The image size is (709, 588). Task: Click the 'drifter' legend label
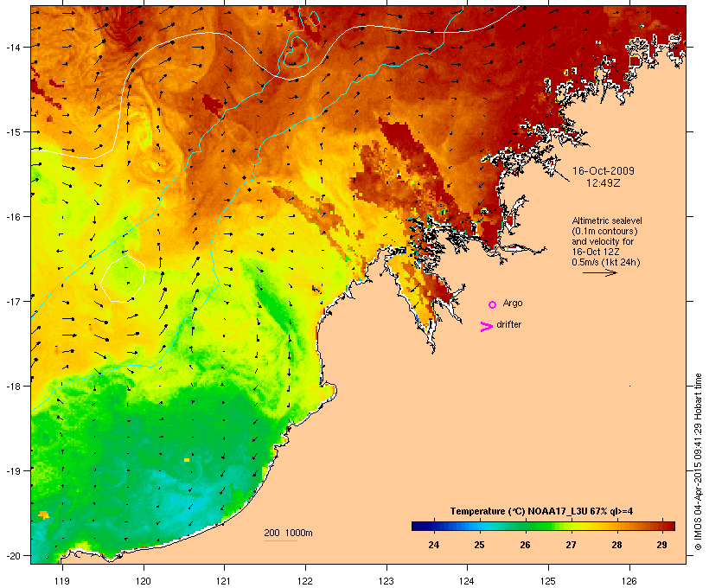(x=508, y=324)
